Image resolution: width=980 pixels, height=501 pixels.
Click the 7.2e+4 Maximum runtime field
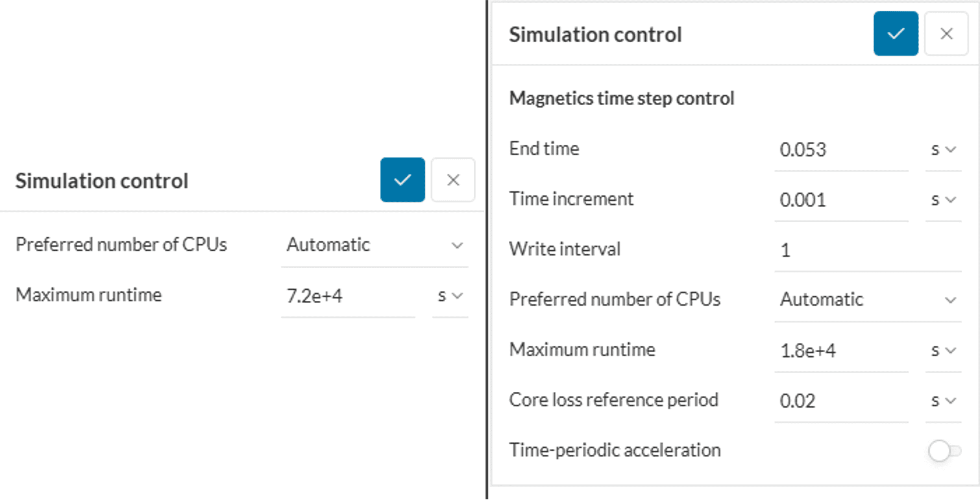(348, 296)
